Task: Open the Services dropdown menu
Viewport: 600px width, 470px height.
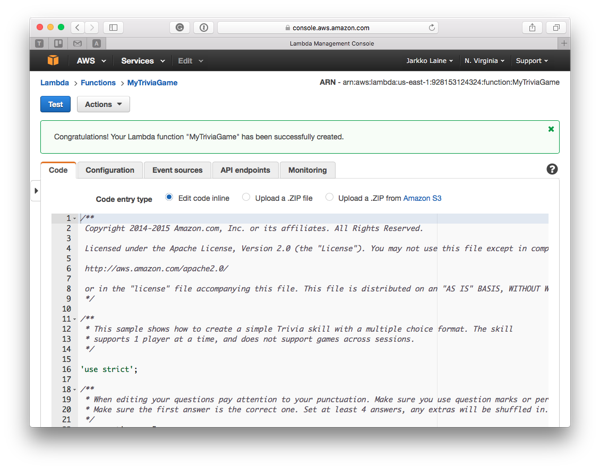Action: (x=143, y=61)
